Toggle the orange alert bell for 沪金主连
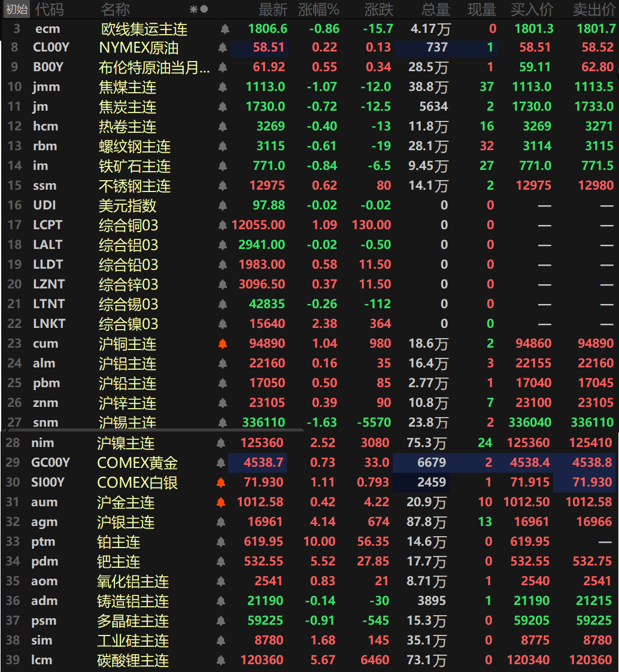Screen dimensions: 619x672 point(221,503)
